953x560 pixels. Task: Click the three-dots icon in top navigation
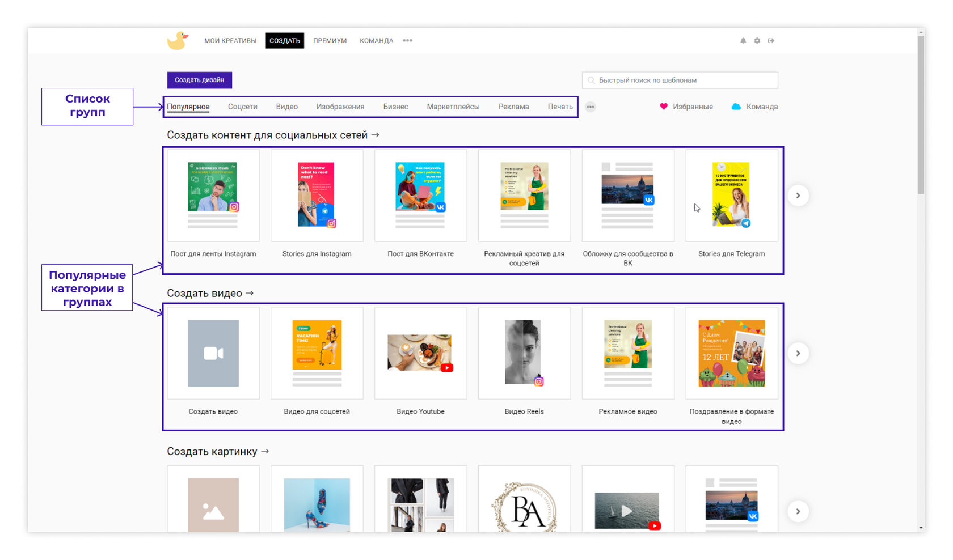[407, 41]
